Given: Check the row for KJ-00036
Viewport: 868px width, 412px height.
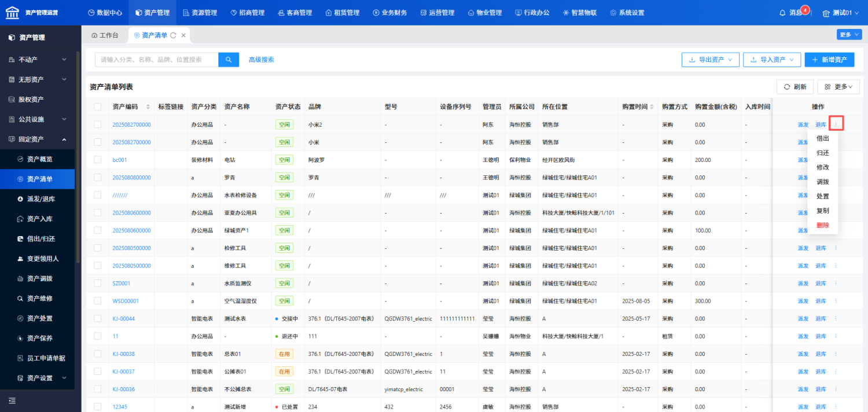Looking at the screenshot, I should coord(98,389).
